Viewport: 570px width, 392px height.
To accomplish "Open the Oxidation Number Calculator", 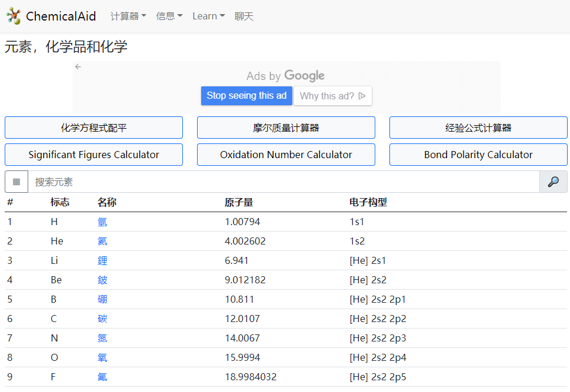I will click(x=286, y=155).
